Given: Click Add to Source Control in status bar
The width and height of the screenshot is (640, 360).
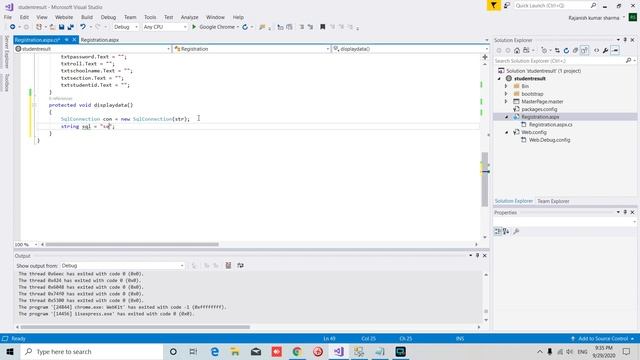Looking at the screenshot, I should tap(602, 338).
